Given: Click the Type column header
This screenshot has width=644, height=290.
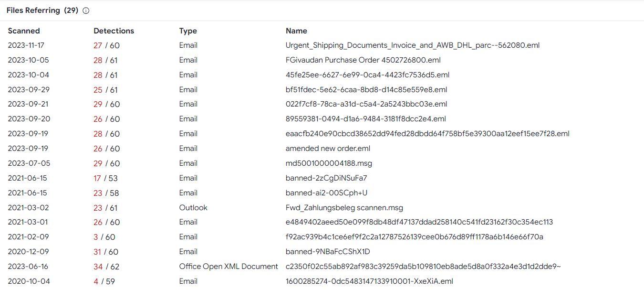Looking at the screenshot, I should (x=188, y=31).
